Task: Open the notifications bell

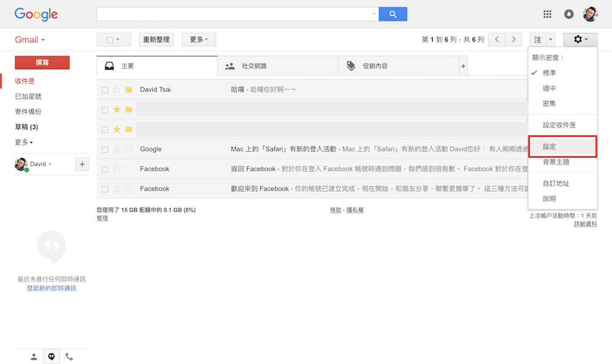Action: click(x=569, y=13)
